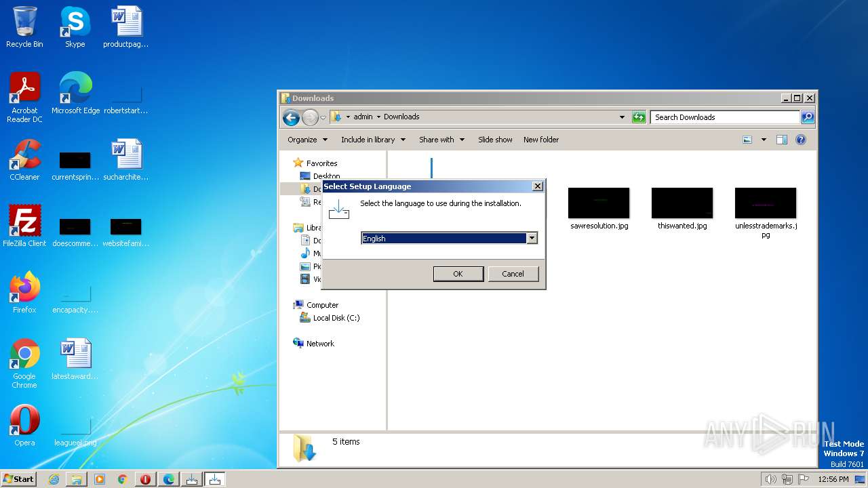Select Favorites in the navigation pane
The height and width of the screenshot is (488, 868).
(x=321, y=163)
